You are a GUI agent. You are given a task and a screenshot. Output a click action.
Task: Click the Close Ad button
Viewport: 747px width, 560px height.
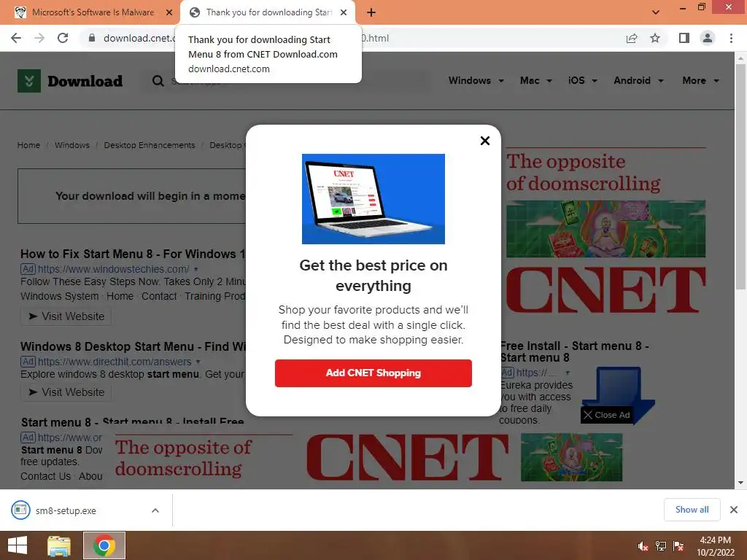pos(606,415)
